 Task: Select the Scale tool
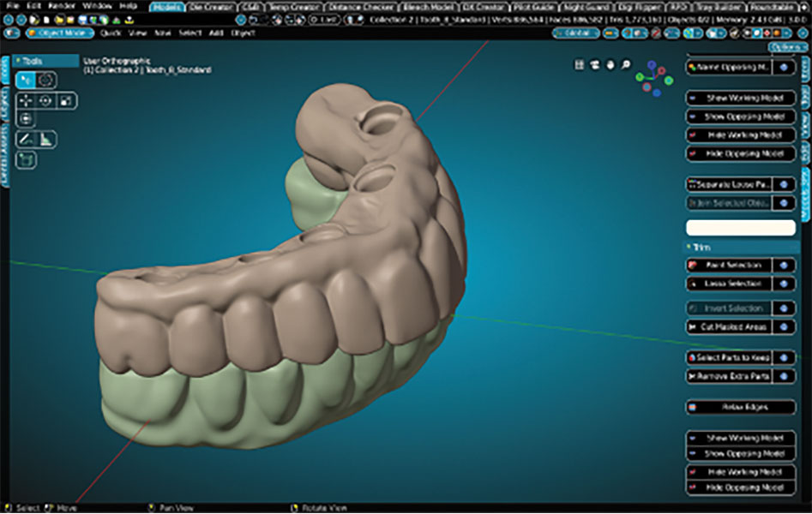click(x=66, y=100)
